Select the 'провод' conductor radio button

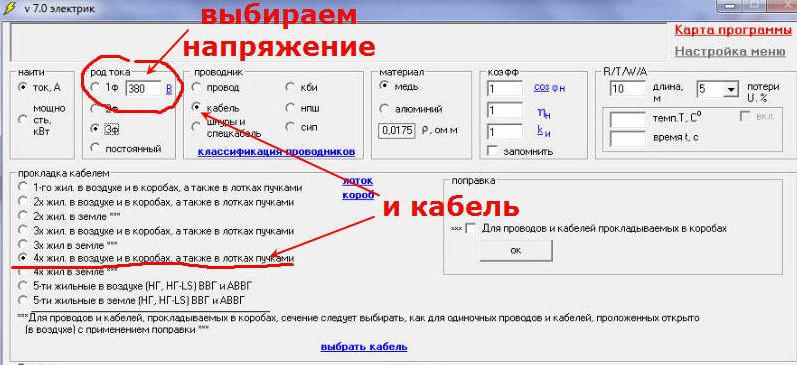point(196,87)
